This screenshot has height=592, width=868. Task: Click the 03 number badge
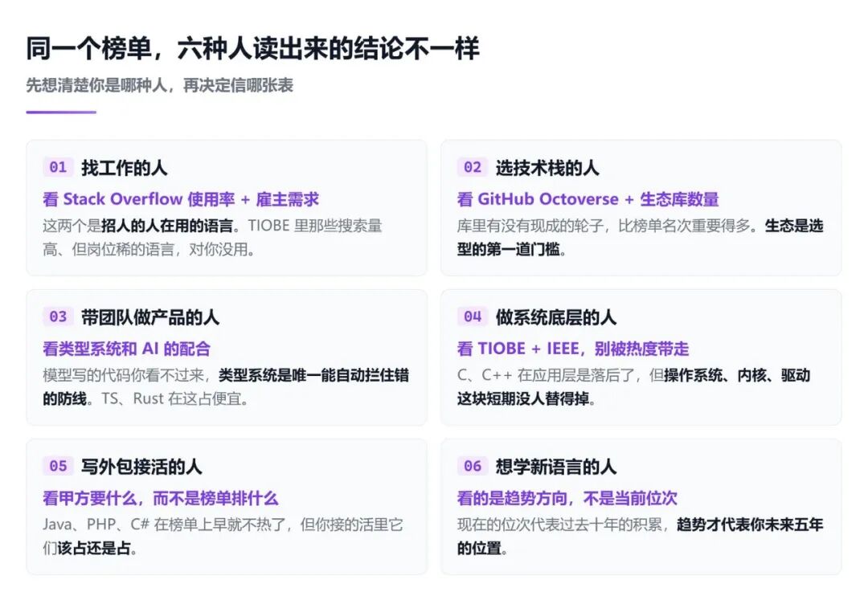pyautogui.click(x=58, y=316)
